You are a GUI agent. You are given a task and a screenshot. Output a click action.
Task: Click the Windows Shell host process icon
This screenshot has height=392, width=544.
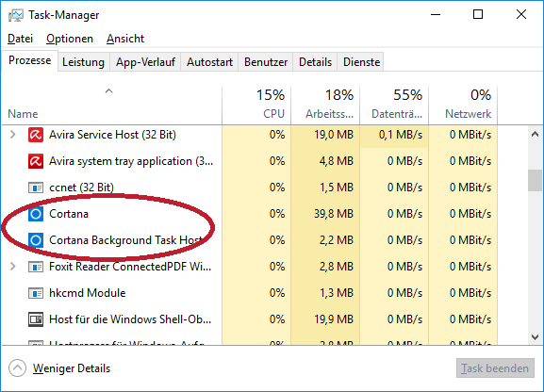[36, 319]
